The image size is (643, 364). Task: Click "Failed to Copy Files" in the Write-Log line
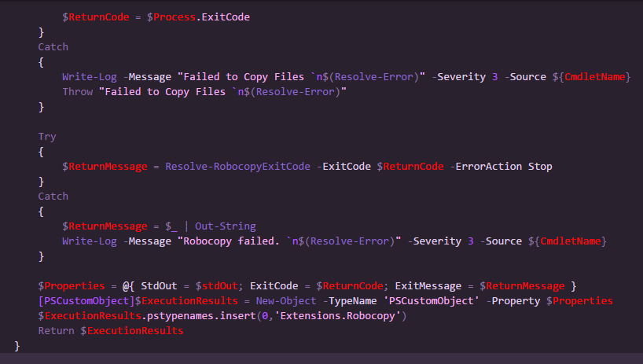pyautogui.click(x=244, y=77)
